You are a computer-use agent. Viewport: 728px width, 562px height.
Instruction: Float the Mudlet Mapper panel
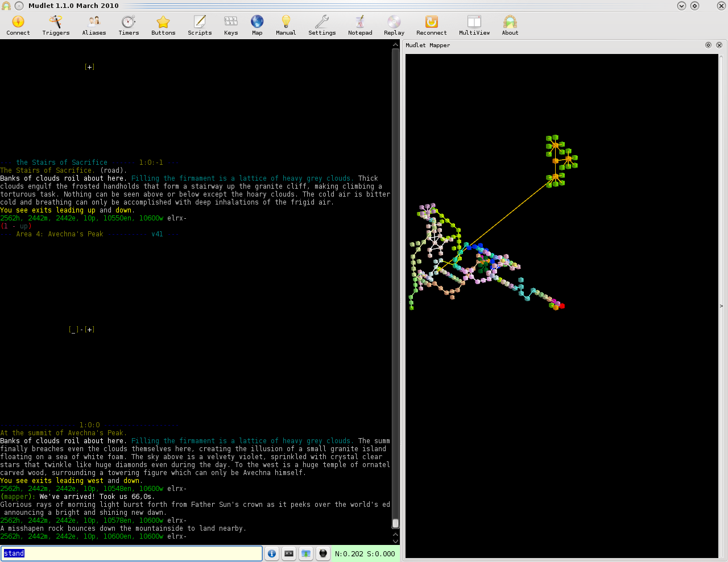click(x=708, y=45)
